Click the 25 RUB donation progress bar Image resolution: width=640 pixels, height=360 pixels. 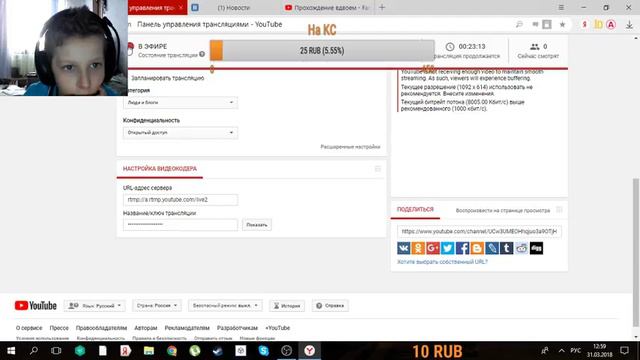point(322,51)
